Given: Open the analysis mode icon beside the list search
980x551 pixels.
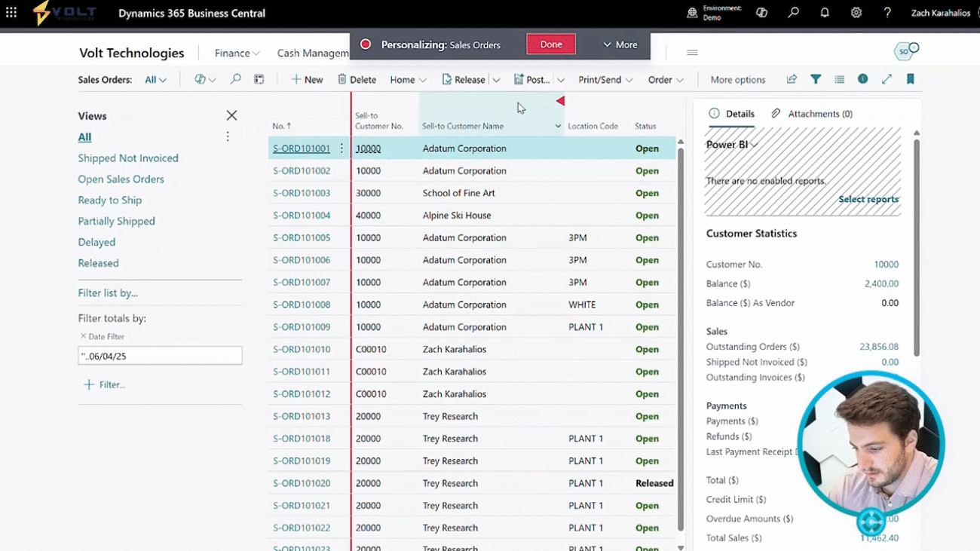Looking at the screenshot, I should pos(259,79).
